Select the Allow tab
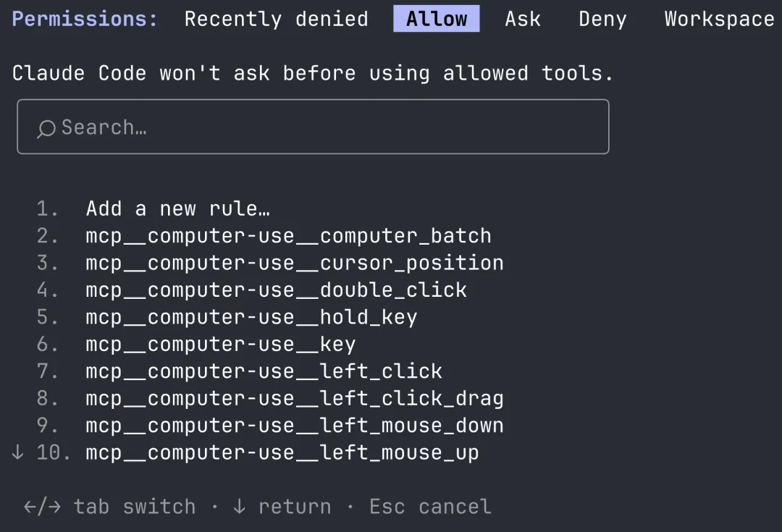This screenshot has height=532, width=782. pyautogui.click(x=437, y=19)
